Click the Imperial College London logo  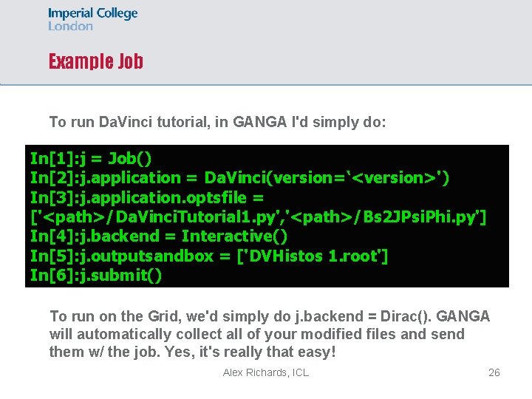pyautogui.click(x=92, y=19)
